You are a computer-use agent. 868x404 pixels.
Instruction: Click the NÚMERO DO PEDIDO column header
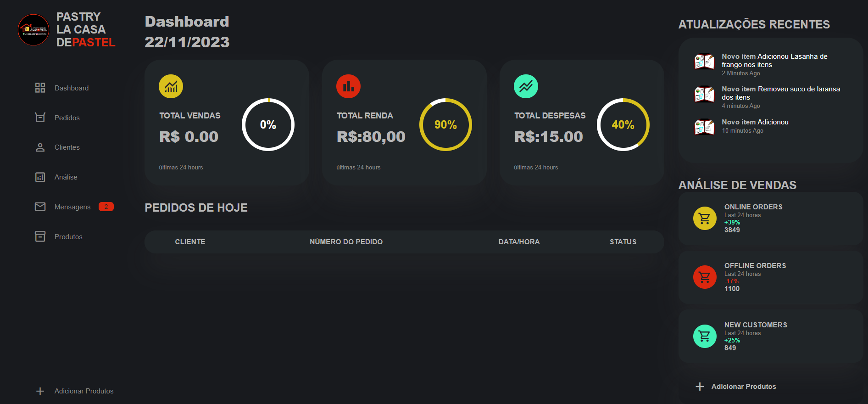(346, 242)
